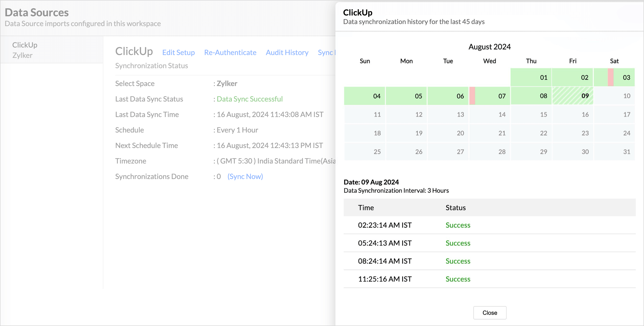Click the Last Data Sync Time value
The width and height of the screenshot is (644, 326).
(x=270, y=114)
